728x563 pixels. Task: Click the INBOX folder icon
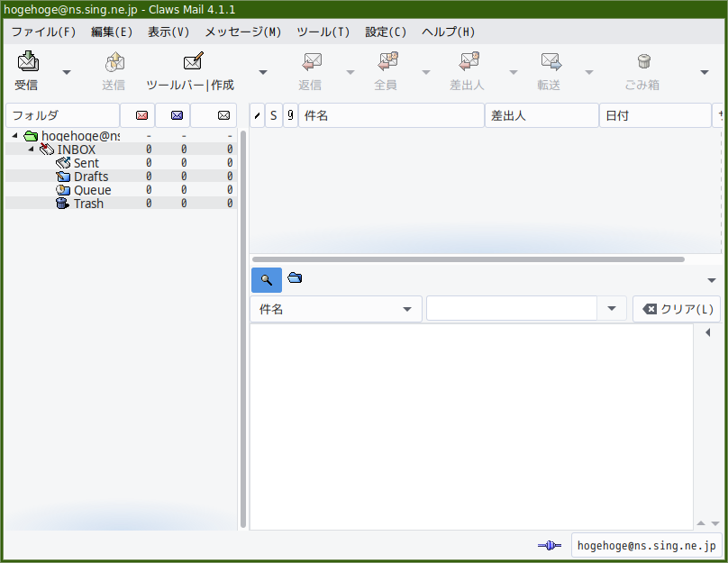[x=47, y=150]
